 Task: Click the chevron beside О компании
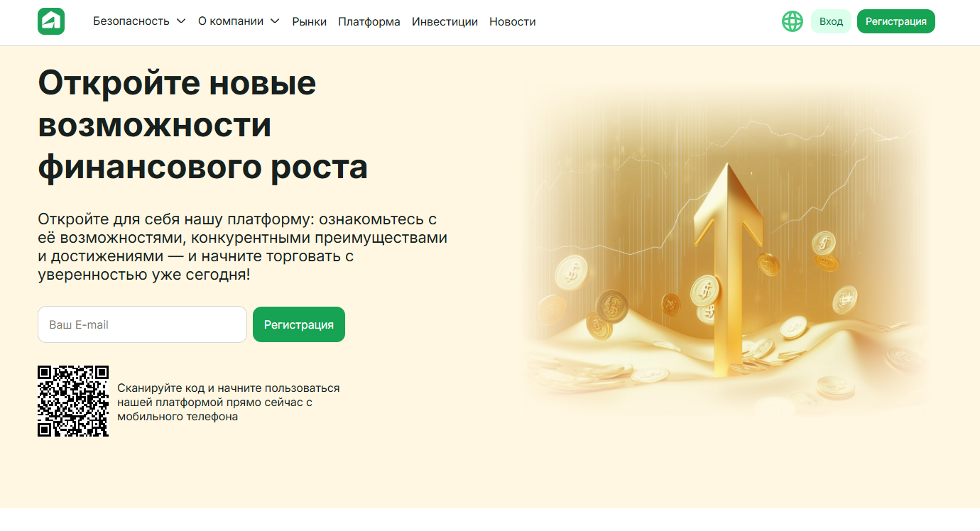click(x=275, y=21)
